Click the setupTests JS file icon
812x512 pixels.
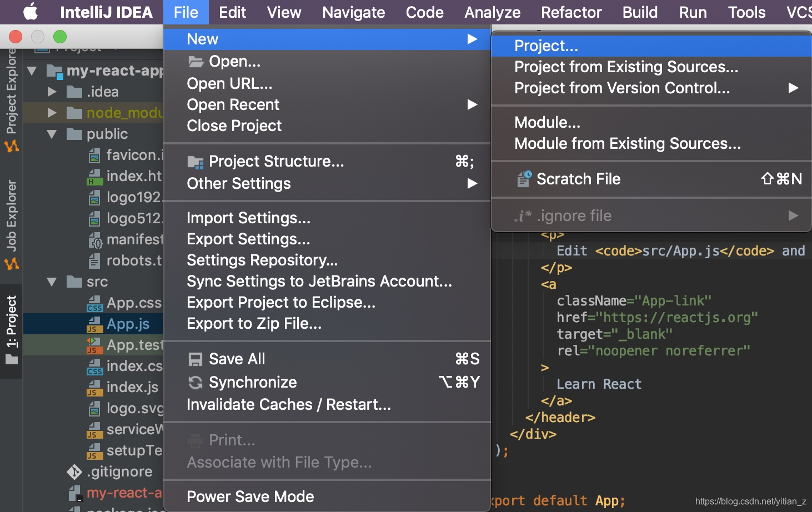tap(94, 451)
